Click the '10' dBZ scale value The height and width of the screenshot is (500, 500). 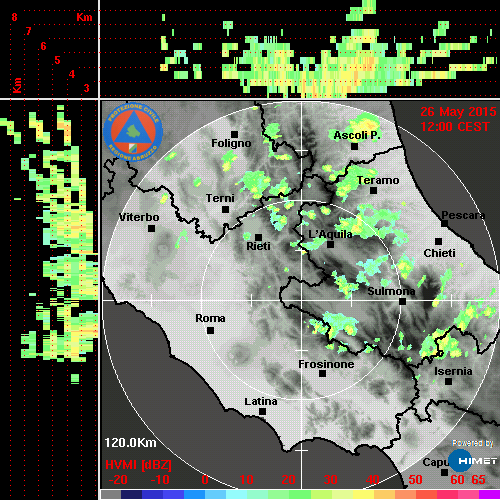click(246, 480)
